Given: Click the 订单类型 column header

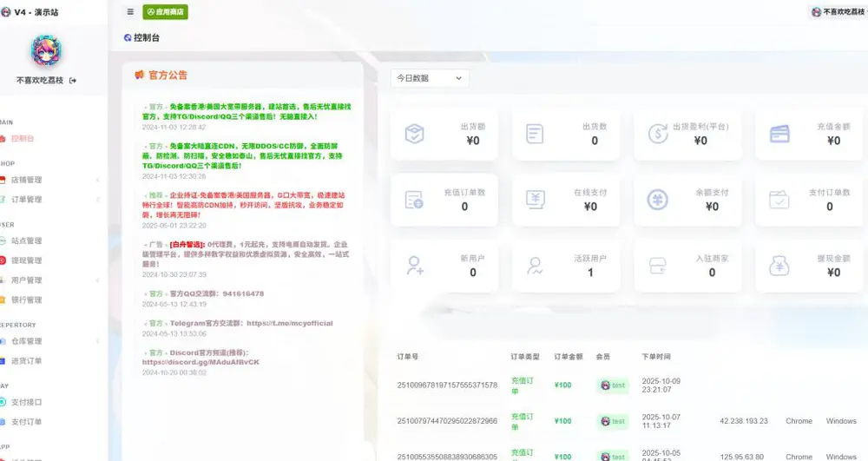Looking at the screenshot, I should click(525, 357).
